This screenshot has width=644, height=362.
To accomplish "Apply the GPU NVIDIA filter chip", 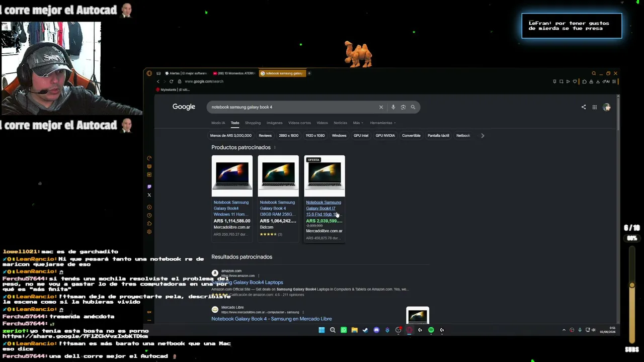I will 385,135.
